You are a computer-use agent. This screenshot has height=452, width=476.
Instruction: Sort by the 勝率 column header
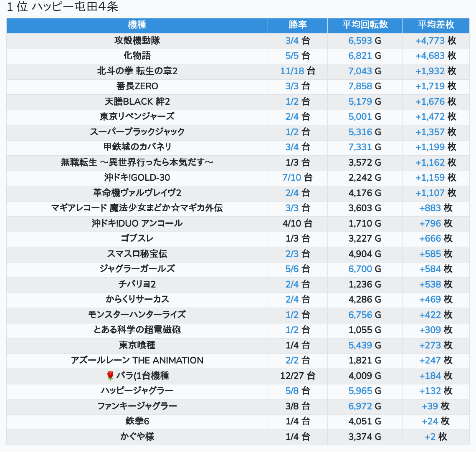[297, 25]
